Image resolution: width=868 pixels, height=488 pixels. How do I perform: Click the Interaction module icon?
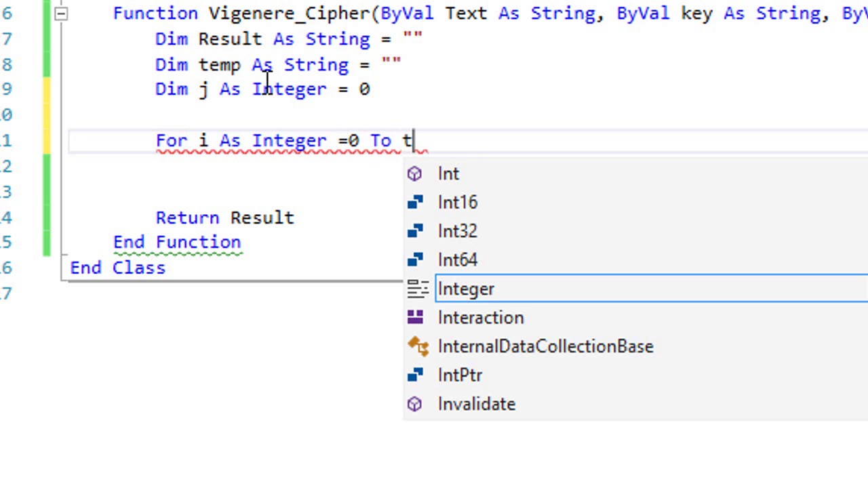click(415, 317)
